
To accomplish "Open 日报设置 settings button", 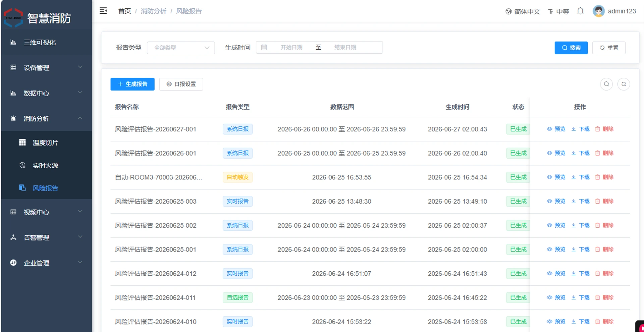I will point(181,84).
